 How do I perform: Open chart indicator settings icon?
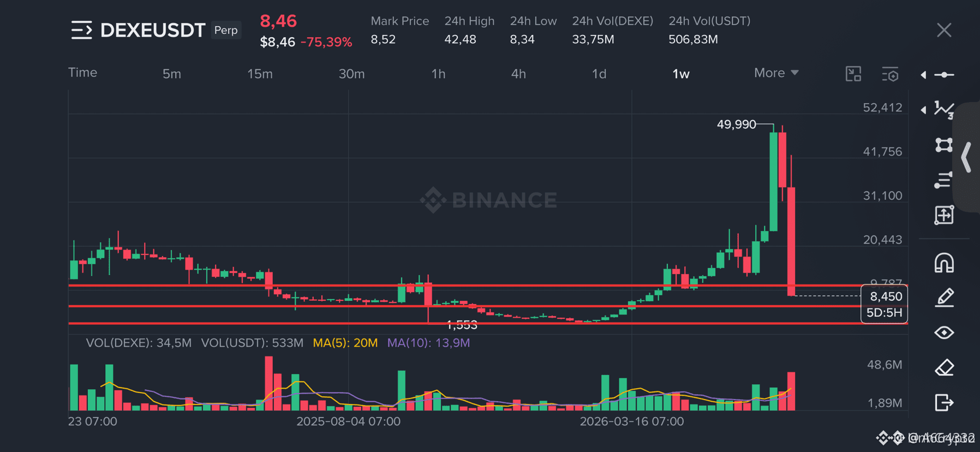890,74
